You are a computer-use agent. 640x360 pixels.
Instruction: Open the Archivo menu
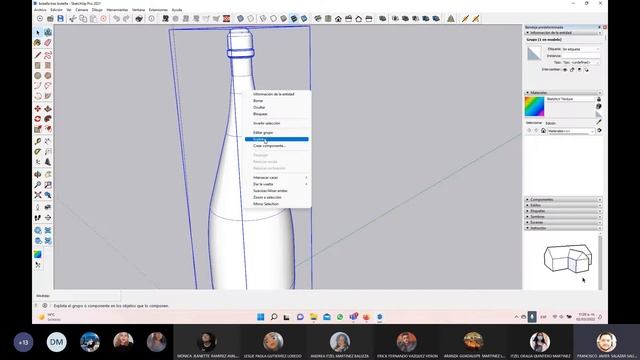[x=40, y=10]
